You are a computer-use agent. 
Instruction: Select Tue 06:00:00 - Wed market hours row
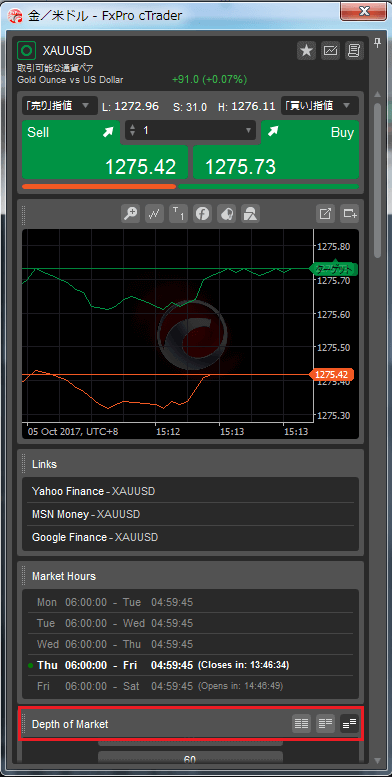click(x=190, y=623)
